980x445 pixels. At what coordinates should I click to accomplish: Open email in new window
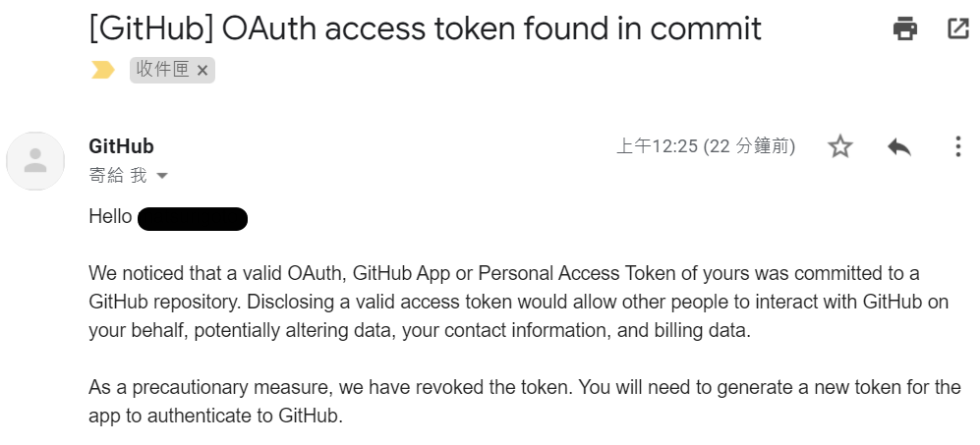coord(957,28)
